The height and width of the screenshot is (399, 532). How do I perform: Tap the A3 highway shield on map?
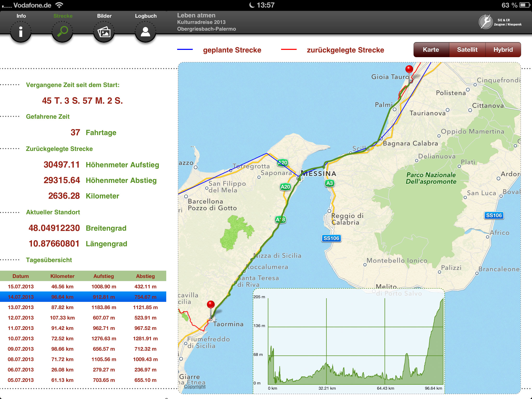click(x=329, y=183)
